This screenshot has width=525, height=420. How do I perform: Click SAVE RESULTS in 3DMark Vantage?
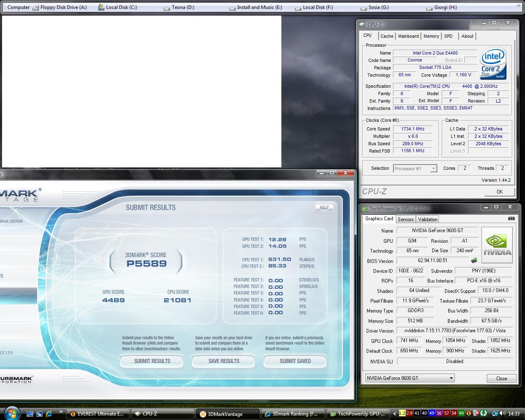(224, 361)
